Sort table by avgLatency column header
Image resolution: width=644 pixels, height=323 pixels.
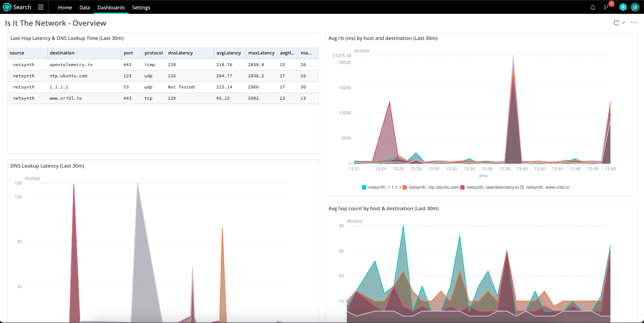pyautogui.click(x=229, y=53)
